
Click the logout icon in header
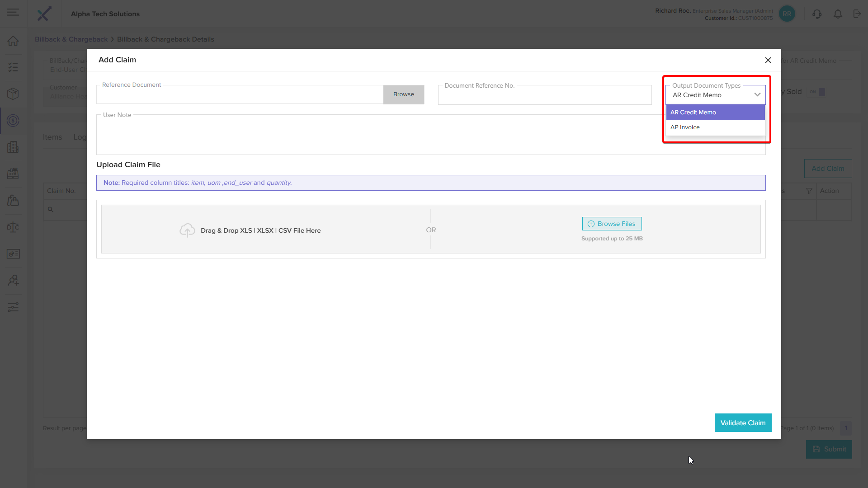[857, 14]
